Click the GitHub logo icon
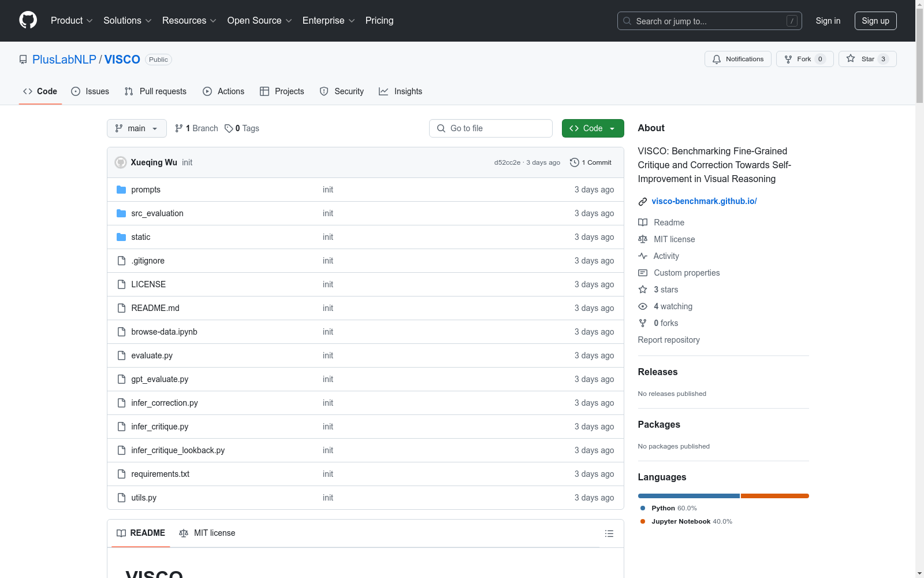This screenshot has height=578, width=924. [x=28, y=20]
